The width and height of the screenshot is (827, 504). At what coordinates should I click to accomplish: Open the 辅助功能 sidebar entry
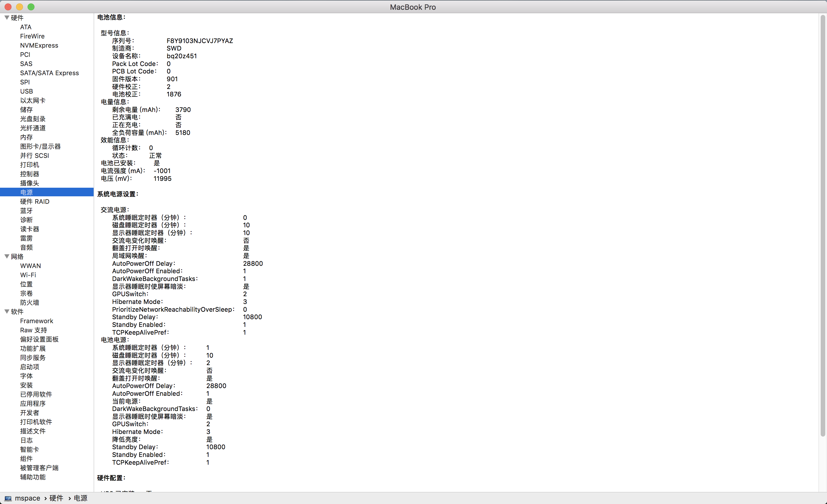[x=33, y=477]
